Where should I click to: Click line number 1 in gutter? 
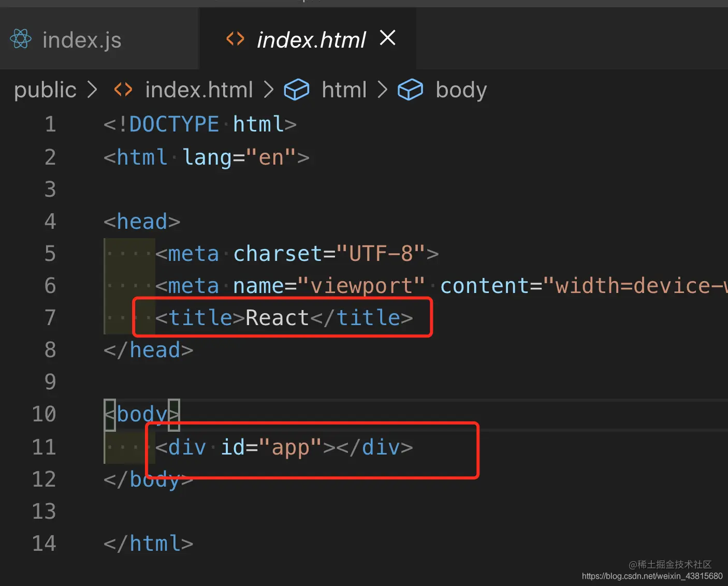(x=50, y=124)
